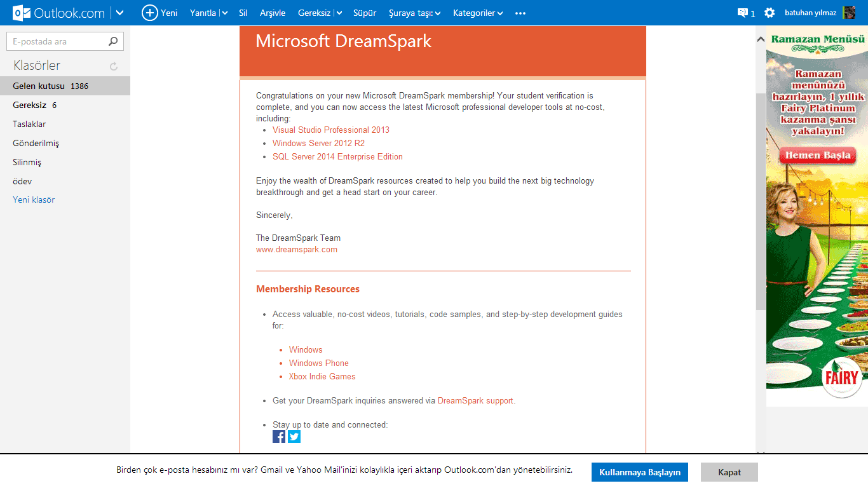Image resolution: width=868 pixels, height=488 pixels.
Task: Click the Membership Resources heading
Action: coord(308,289)
